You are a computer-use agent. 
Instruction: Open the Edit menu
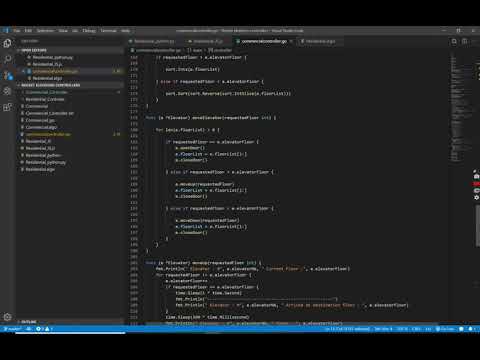pyautogui.click(x=28, y=30)
